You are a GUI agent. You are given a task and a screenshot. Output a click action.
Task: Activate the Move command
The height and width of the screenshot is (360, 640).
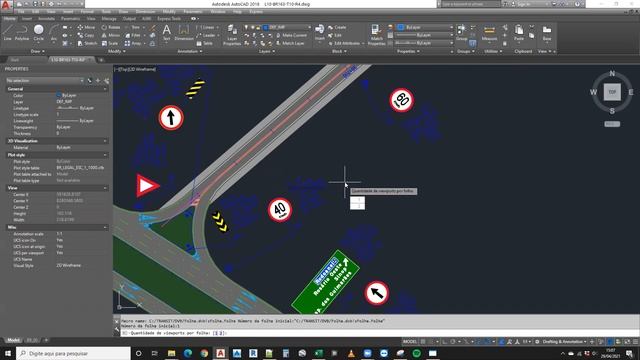tap(86, 27)
